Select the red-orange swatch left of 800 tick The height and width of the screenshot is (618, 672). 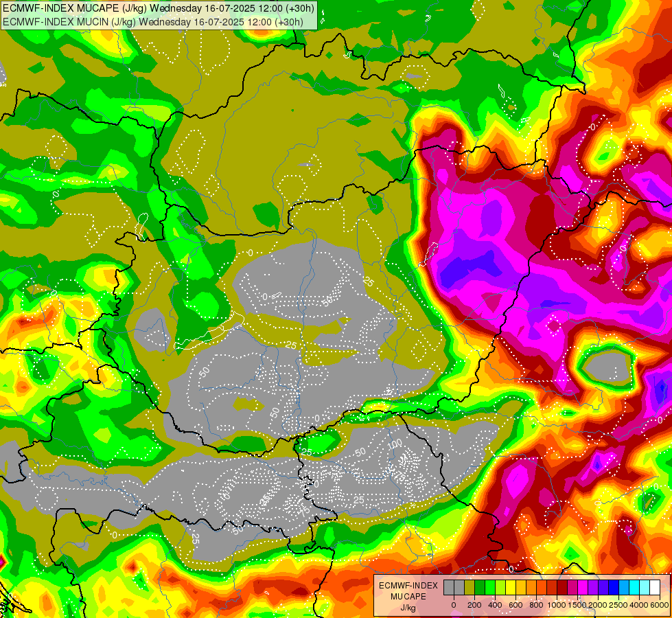(542, 587)
